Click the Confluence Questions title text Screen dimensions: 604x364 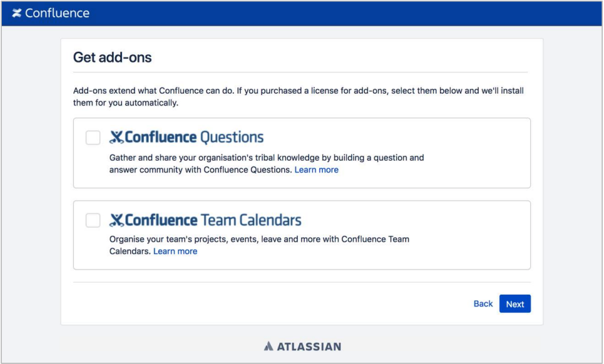pos(194,138)
